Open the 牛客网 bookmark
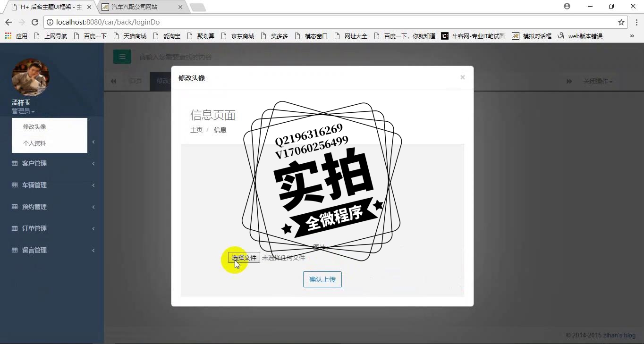 point(473,36)
